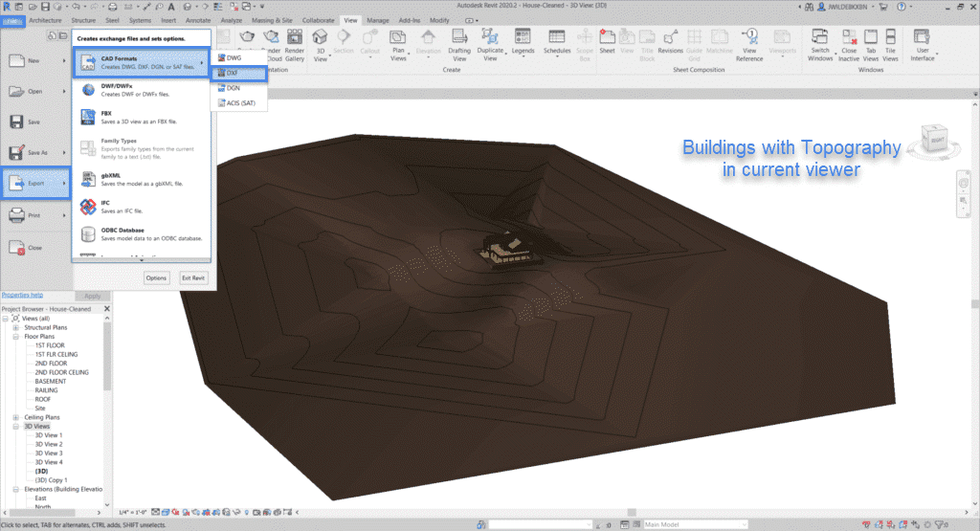Switch to the Collaborate ribbon tab

click(x=318, y=20)
